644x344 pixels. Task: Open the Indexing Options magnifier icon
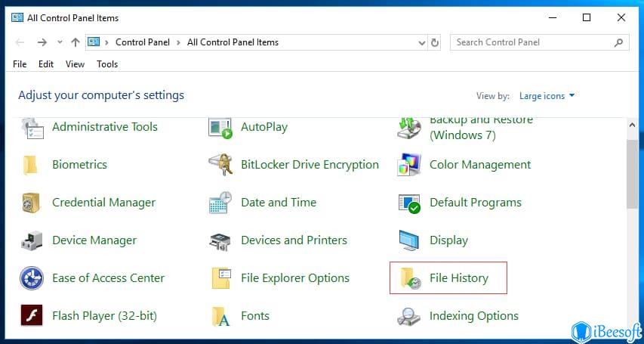pyautogui.click(x=409, y=317)
